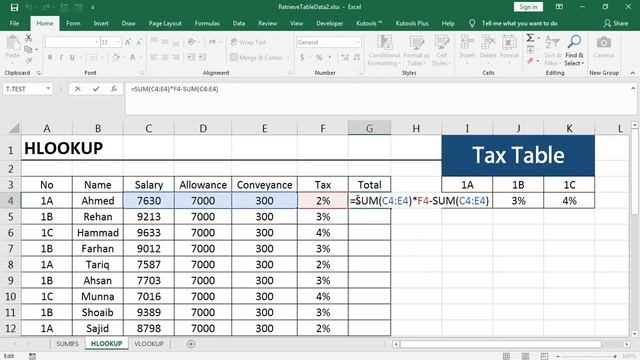Click the Font Color letter A icon

[x=133, y=58]
